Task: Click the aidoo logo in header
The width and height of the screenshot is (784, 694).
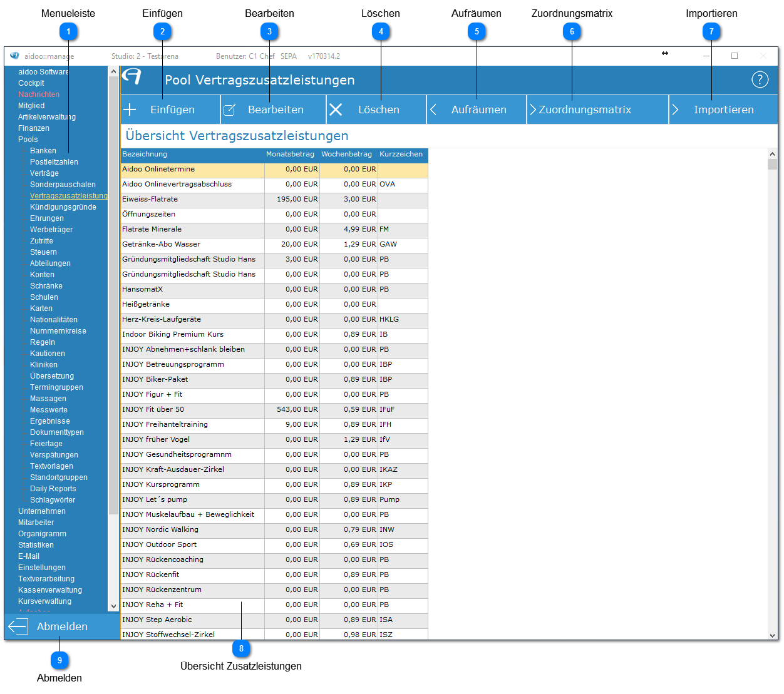Action: 132,76
